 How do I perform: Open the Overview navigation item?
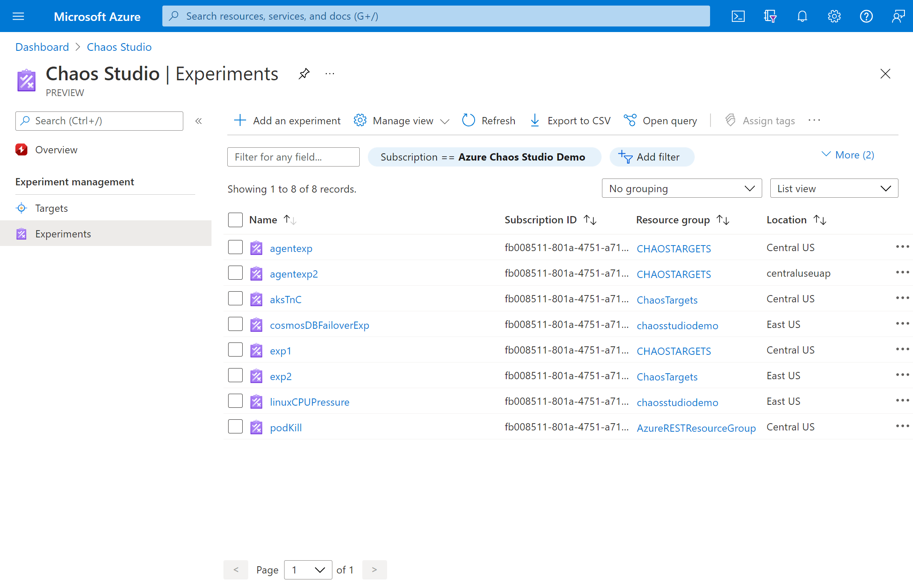point(55,148)
